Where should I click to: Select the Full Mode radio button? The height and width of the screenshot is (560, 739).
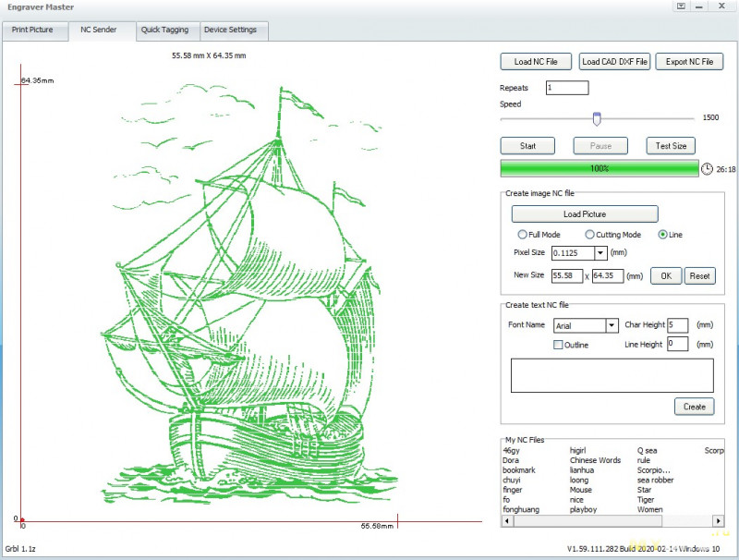[x=523, y=235]
